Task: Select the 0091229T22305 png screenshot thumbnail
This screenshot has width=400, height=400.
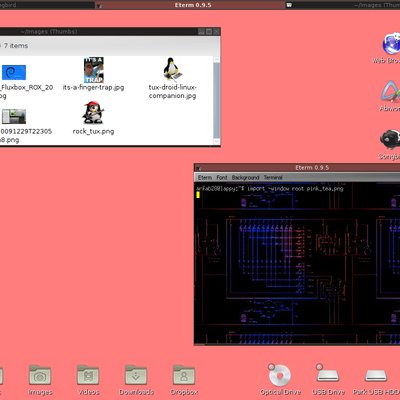Action: coord(14,116)
